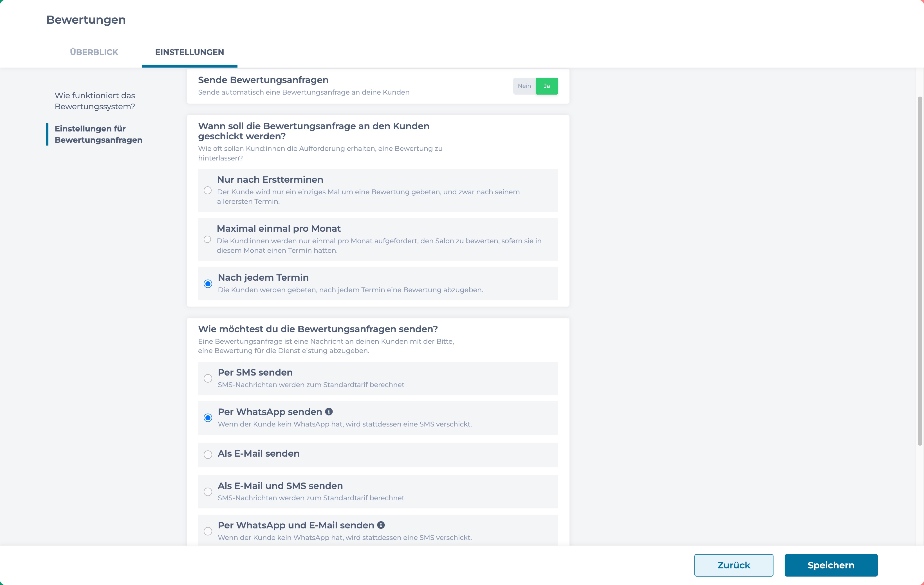Select Nach jedem Termin radio button
This screenshot has height=585, width=924.
(x=208, y=284)
